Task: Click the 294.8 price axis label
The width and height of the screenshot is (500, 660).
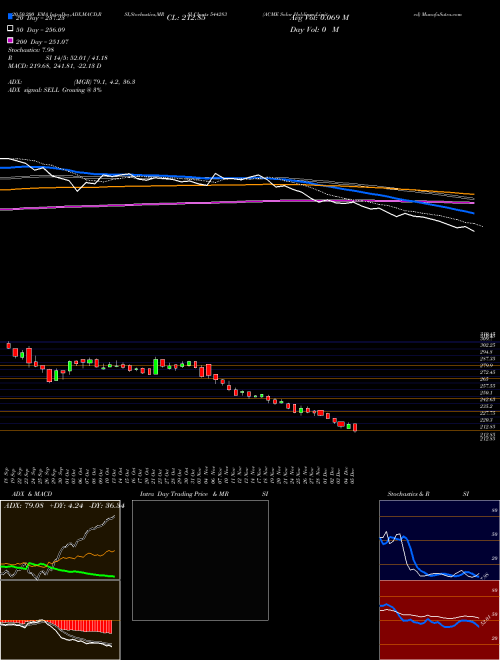Action: point(487,352)
